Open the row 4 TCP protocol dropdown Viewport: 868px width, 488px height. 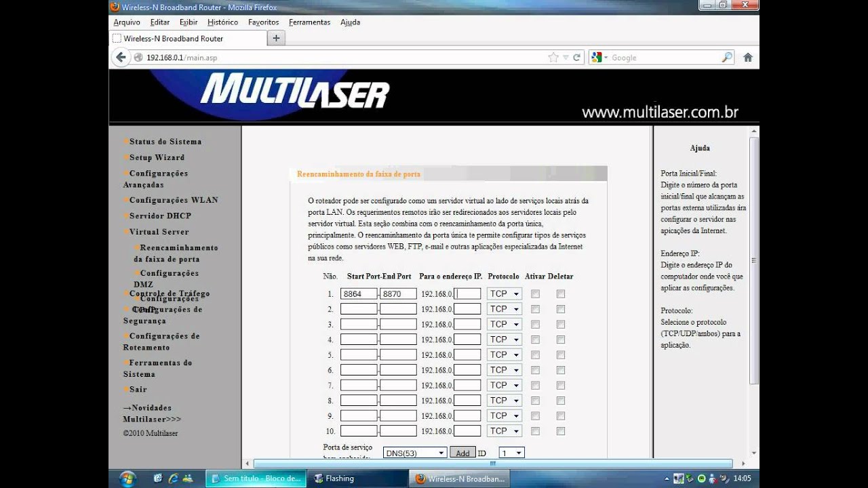(x=504, y=340)
